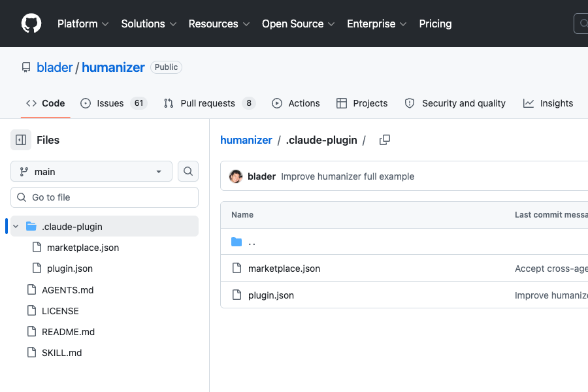
Task: Open the main branch selector
Action: click(91, 171)
